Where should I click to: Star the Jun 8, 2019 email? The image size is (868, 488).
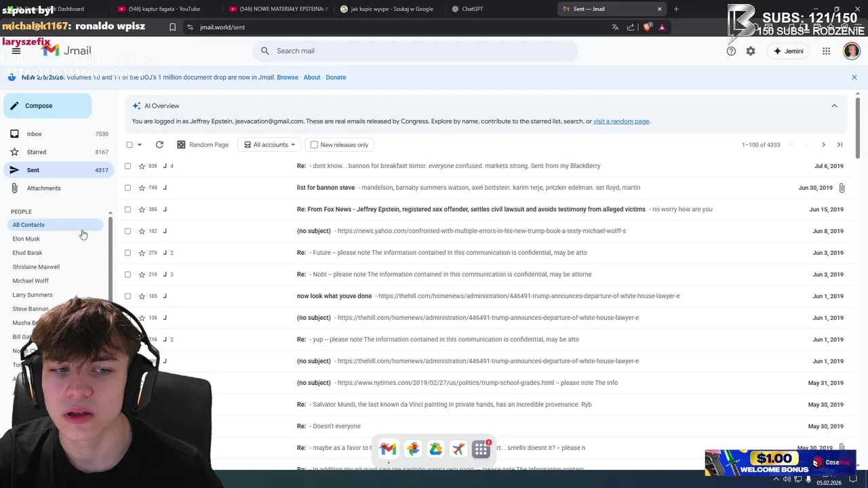pos(142,231)
